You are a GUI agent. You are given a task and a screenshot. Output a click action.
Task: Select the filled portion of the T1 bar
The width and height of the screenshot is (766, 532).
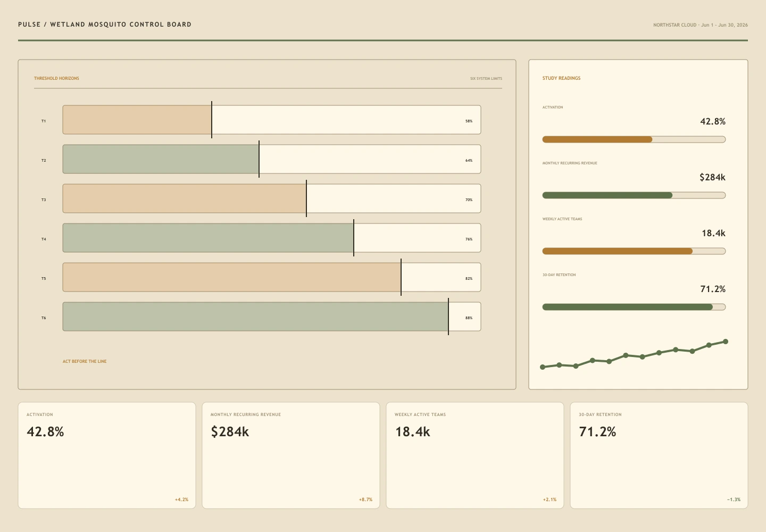click(137, 120)
